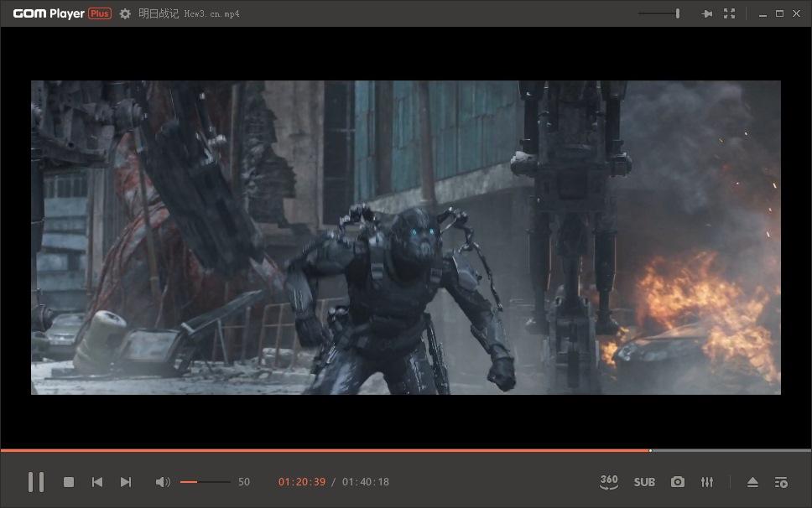Stop the video playback
This screenshot has width=812, height=508.
[69, 482]
